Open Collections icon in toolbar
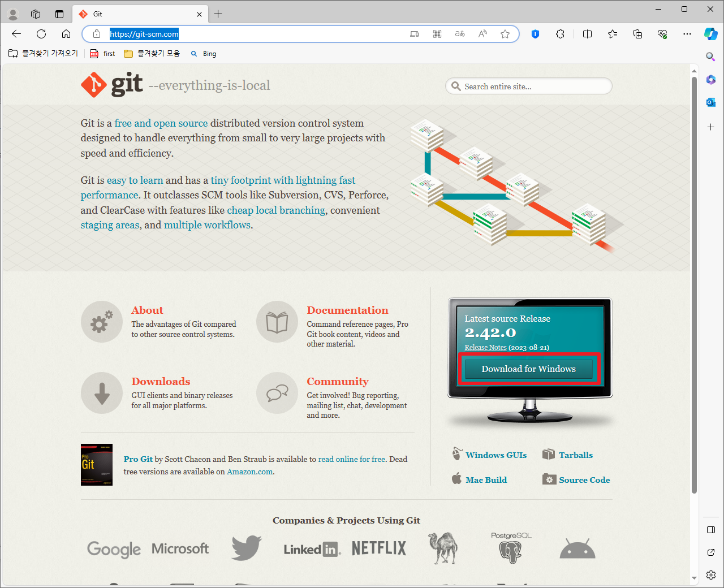Screen dimensions: 724x588 point(637,34)
